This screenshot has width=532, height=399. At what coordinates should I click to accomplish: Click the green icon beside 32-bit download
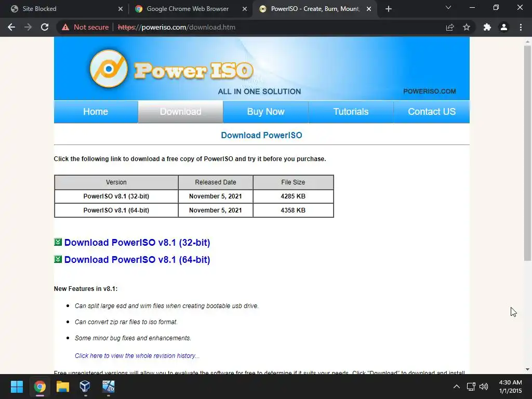pos(58,242)
